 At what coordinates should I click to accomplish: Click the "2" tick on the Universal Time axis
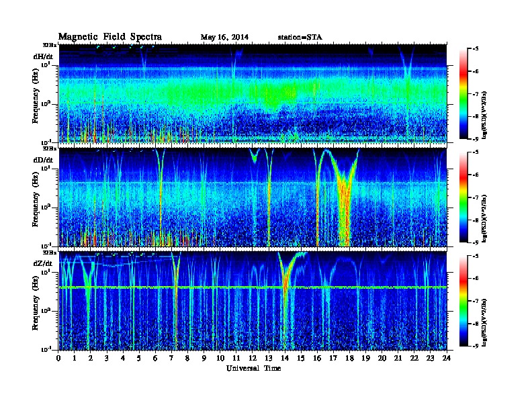click(x=91, y=358)
